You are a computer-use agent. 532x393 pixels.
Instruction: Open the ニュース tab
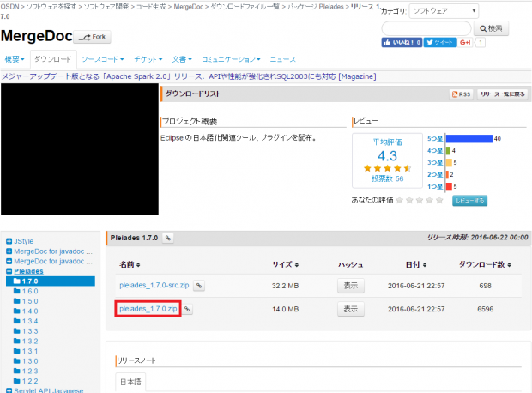click(282, 59)
